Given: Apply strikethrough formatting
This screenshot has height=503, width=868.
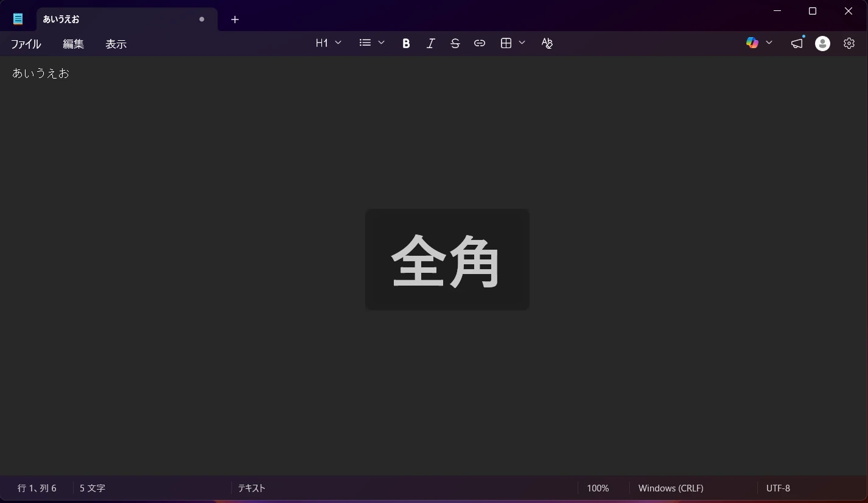Looking at the screenshot, I should [x=455, y=43].
